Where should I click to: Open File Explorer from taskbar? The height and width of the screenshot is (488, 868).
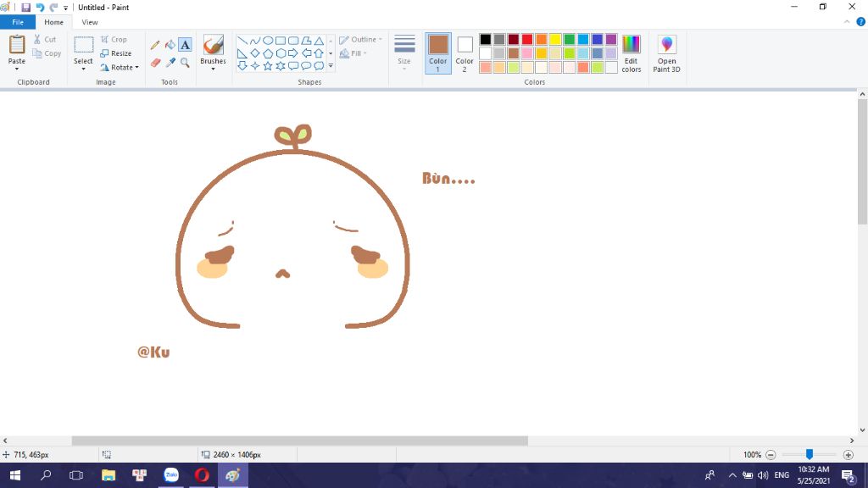pyautogui.click(x=108, y=475)
